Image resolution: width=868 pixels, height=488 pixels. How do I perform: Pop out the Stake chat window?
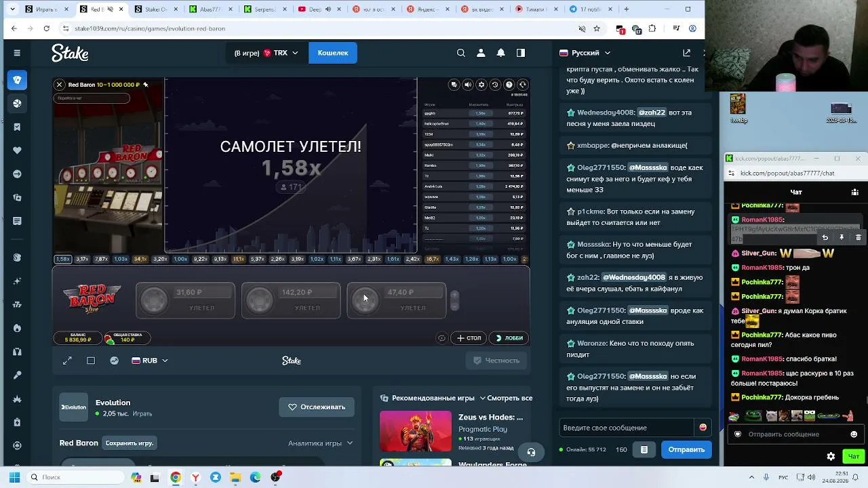pyautogui.click(x=686, y=53)
